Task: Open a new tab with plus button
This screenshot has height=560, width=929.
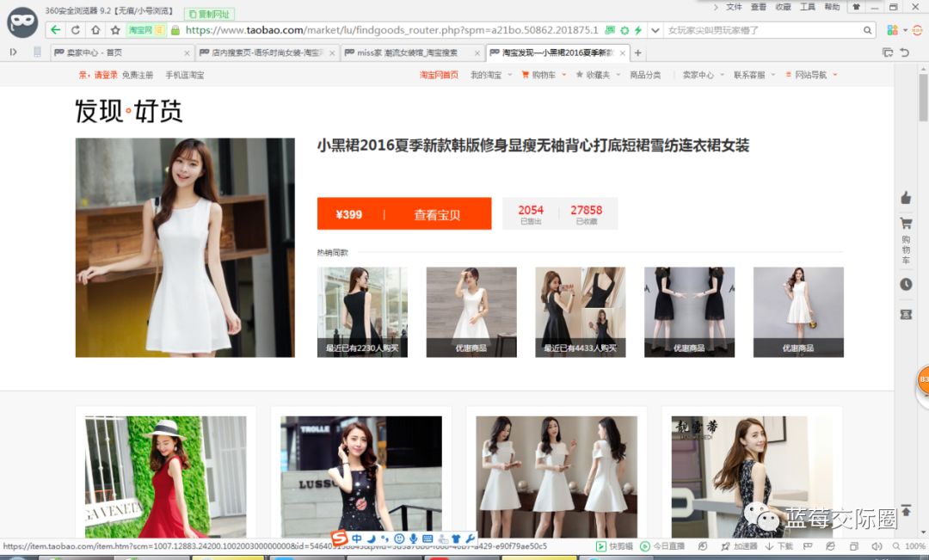Action: click(x=638, y=52)
